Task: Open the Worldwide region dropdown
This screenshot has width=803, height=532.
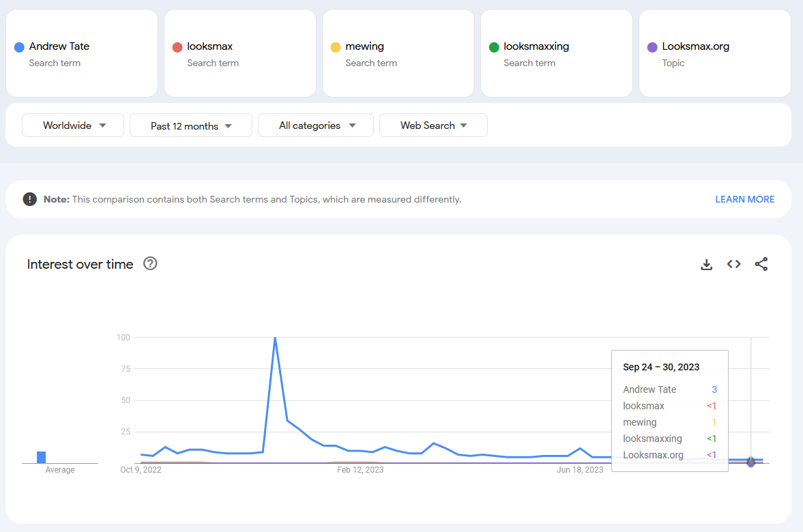Action: (x=73, y=125)
